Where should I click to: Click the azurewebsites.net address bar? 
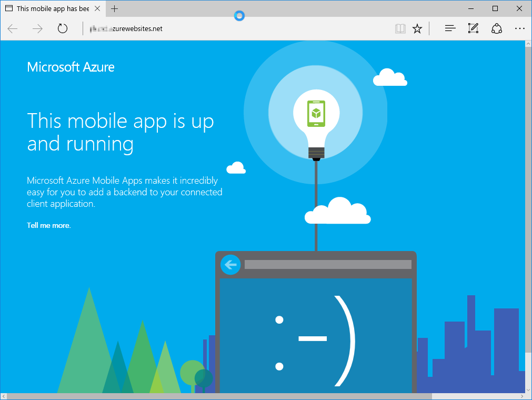pyautogui.click(x=237, y=28)
